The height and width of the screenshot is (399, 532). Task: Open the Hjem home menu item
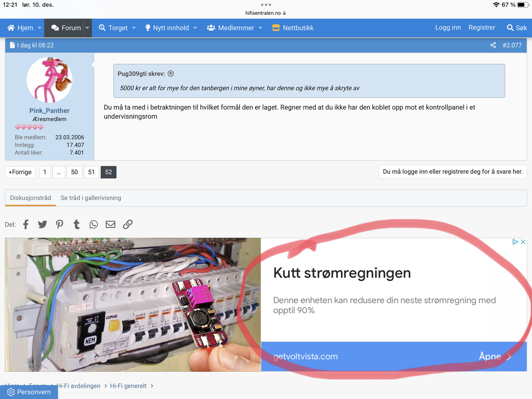coord(21,28)
